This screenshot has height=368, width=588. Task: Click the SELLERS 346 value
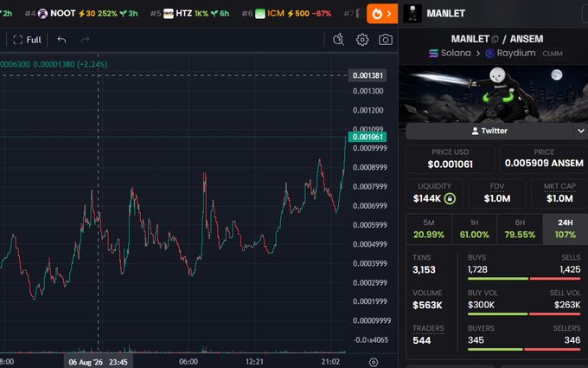point(572,340)
